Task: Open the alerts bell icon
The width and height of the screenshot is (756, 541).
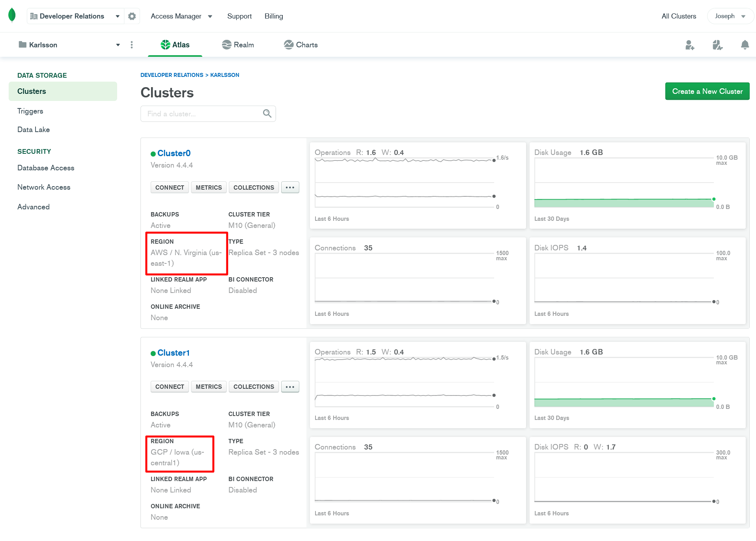Action: tap(745, 45)
